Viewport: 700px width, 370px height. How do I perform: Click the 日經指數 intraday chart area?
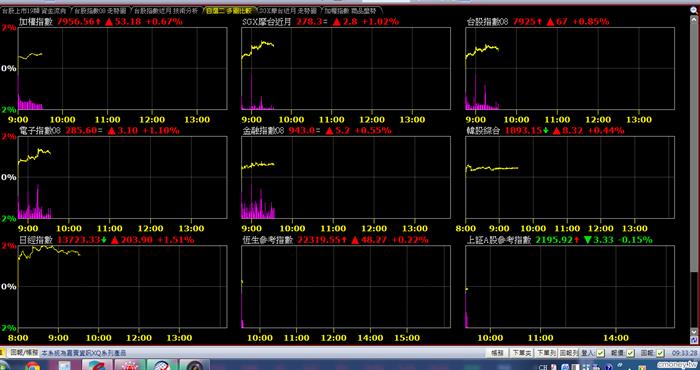(122, 287)
